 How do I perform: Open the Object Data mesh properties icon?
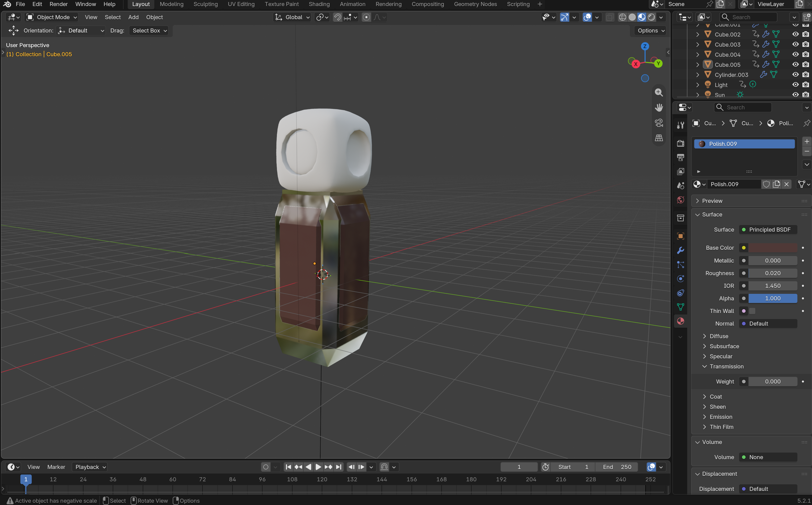click(680, 307)
